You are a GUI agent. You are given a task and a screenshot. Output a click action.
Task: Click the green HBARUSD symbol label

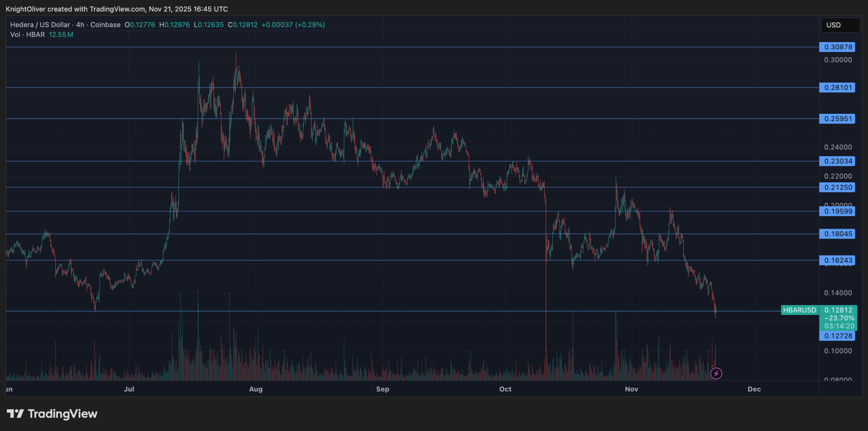pyautogui.click(x=799, y=310)
